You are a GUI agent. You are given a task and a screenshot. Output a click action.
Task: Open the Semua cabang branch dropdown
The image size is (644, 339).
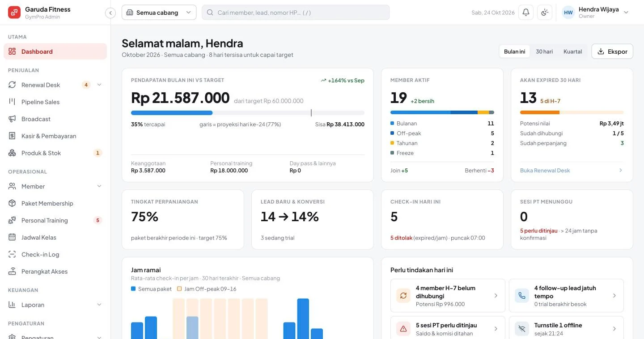tap(159, 13)
